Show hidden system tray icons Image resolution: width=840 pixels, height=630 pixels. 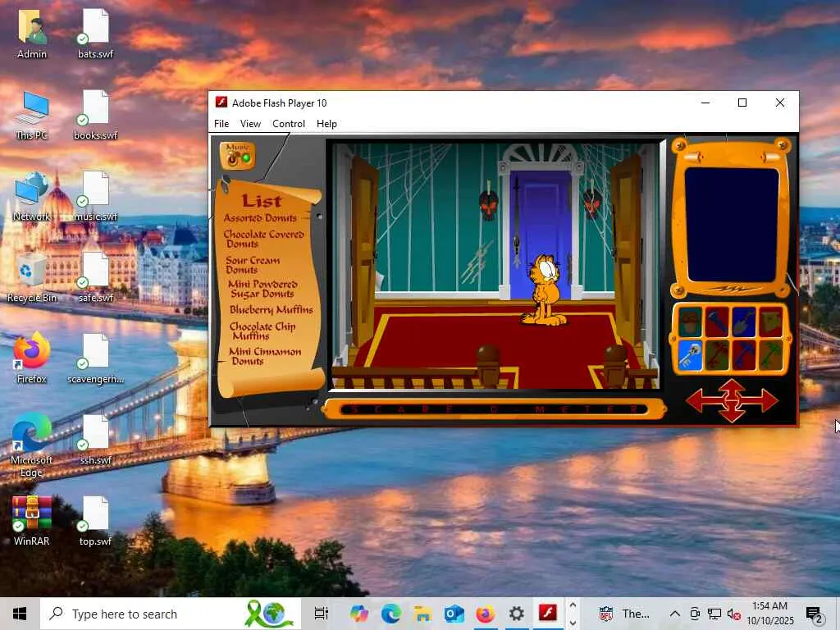click(x=674, y=614)
